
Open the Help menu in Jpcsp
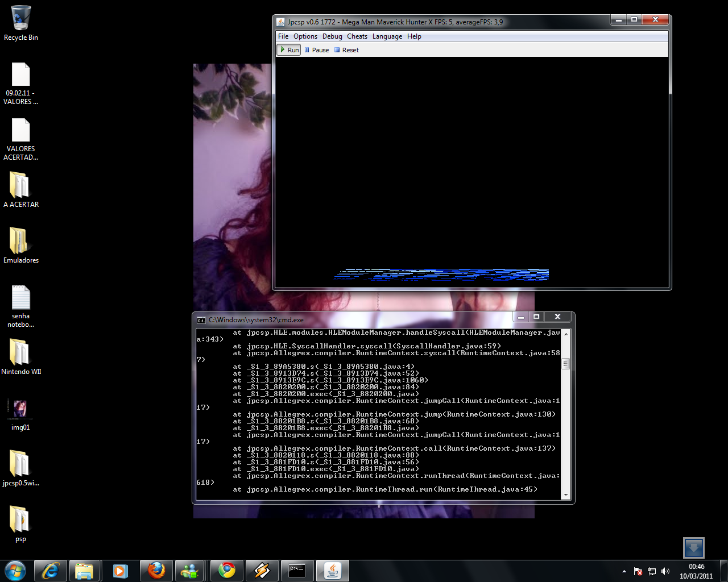414,36
